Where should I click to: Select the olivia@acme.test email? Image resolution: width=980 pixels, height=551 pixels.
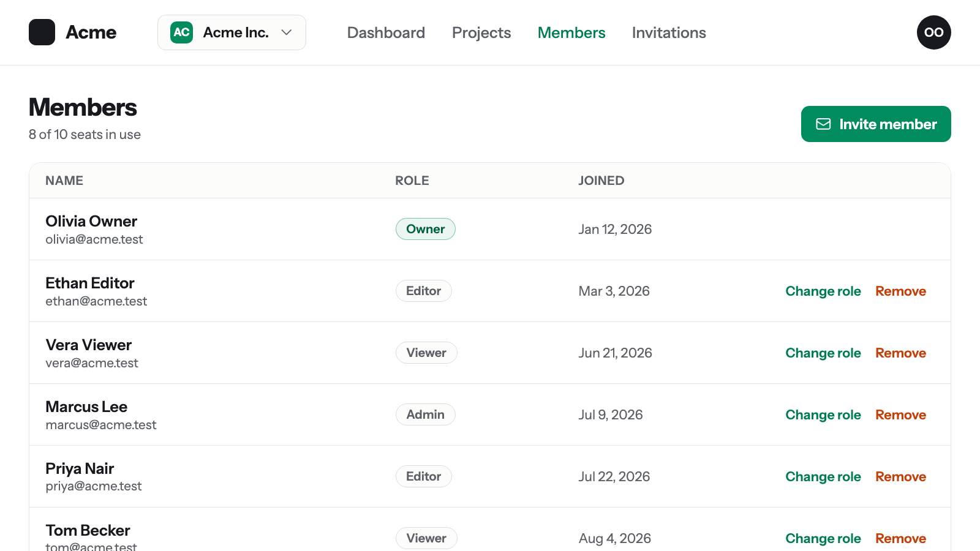tap(94, 239)
